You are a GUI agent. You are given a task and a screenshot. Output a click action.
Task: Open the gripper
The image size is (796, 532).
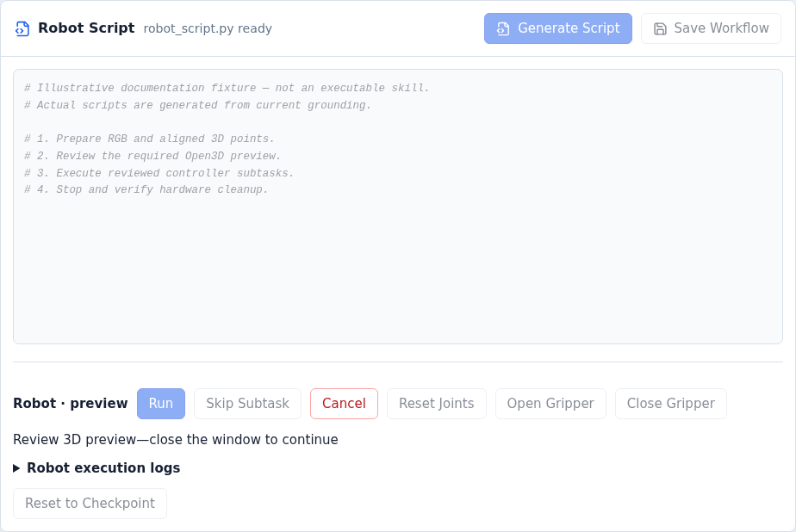(x=550, y=404)
